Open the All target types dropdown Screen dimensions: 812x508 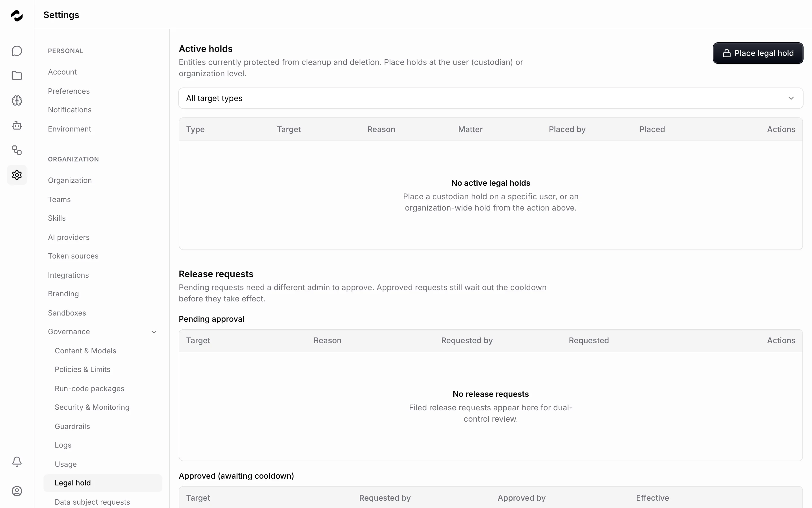click(x=491, y=98)
